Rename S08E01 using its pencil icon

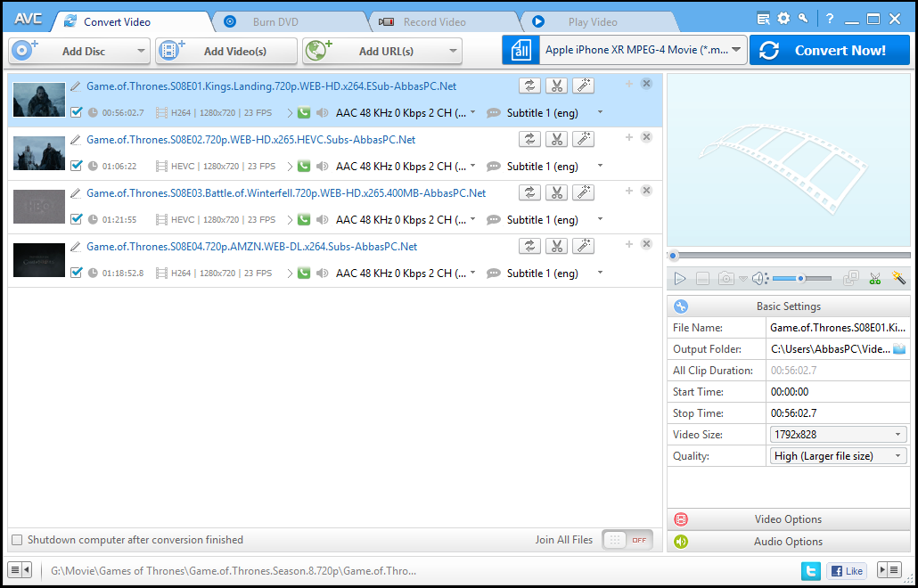(76, 86)
